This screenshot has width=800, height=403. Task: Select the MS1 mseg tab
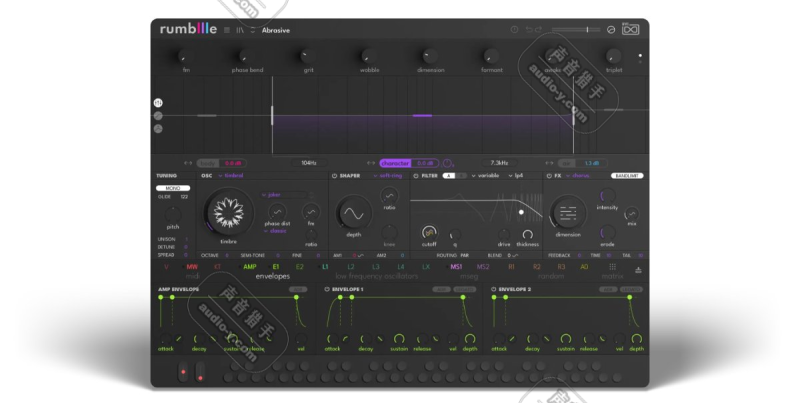pyautogui.click(x=456, y=267)
